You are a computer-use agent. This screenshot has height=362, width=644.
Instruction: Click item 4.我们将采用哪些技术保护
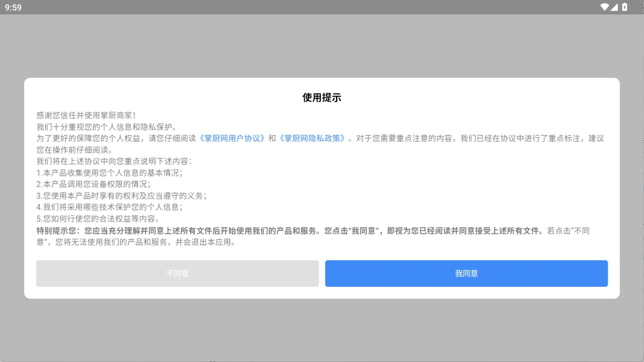110,207
